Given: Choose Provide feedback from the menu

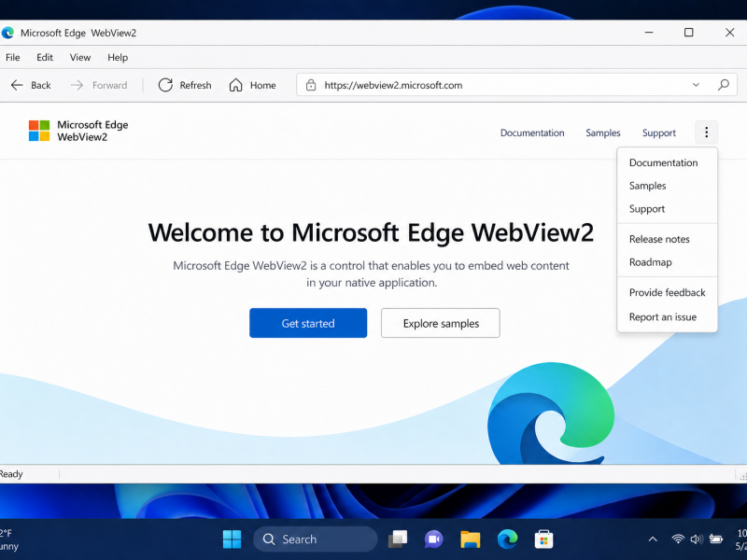Looking at the screenshot, I should 667,292.
